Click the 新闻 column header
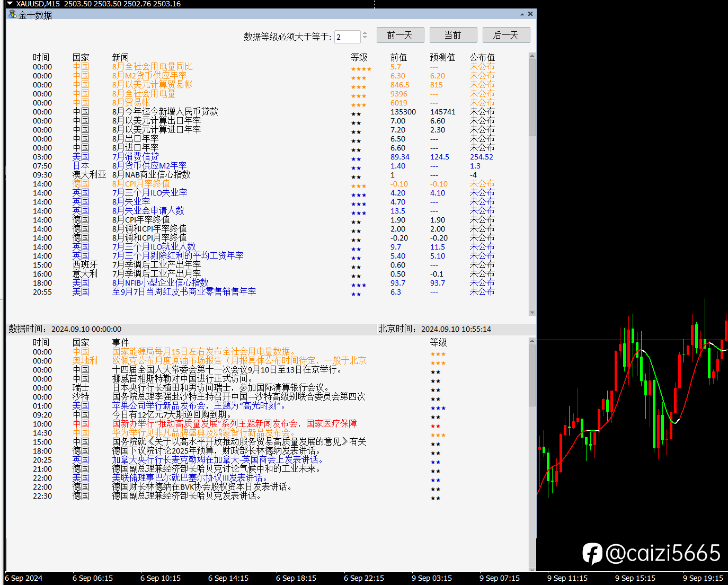Screen dimensions: 728x585 point(120,57)
